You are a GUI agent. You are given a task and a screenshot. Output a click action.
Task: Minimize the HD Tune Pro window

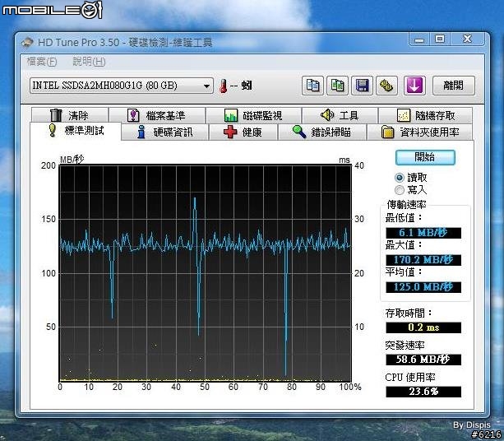(x=419, y=39)
